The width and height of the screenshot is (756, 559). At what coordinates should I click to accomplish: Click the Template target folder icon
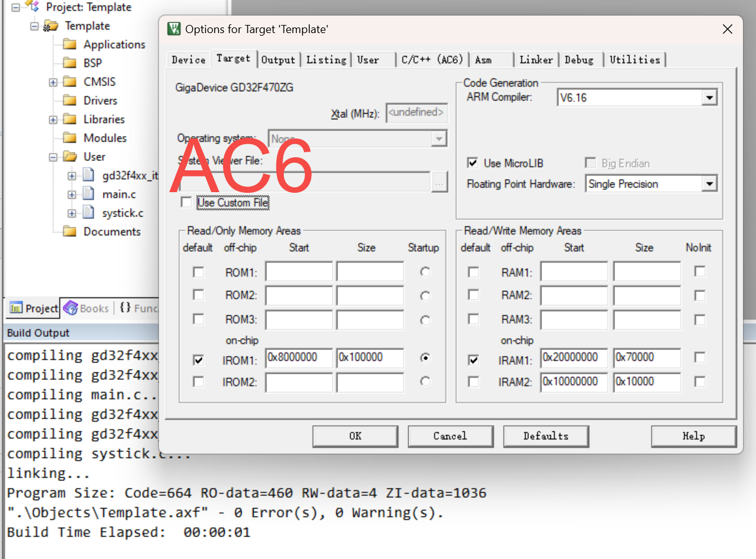click(51, 26)
